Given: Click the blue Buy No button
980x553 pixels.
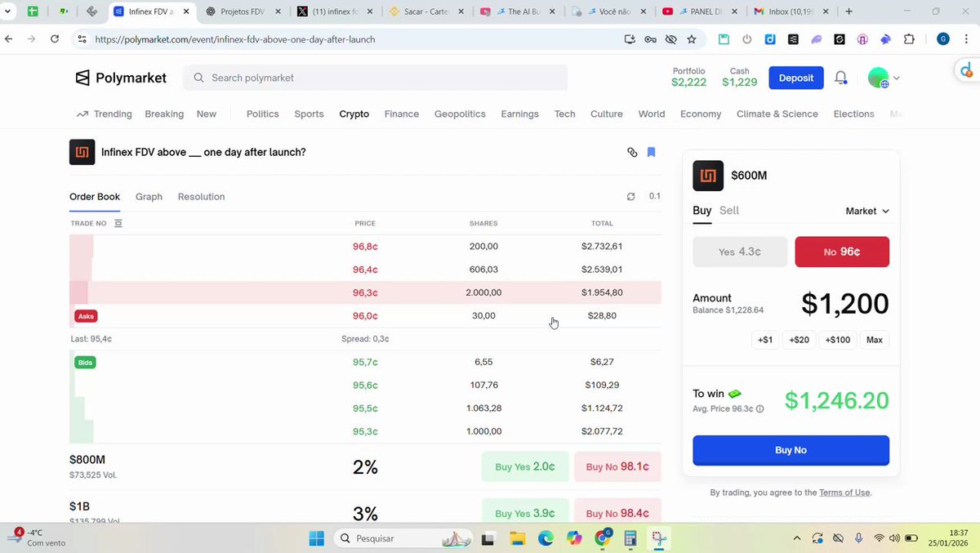Looking at the screenshot, I should point(791,450).
